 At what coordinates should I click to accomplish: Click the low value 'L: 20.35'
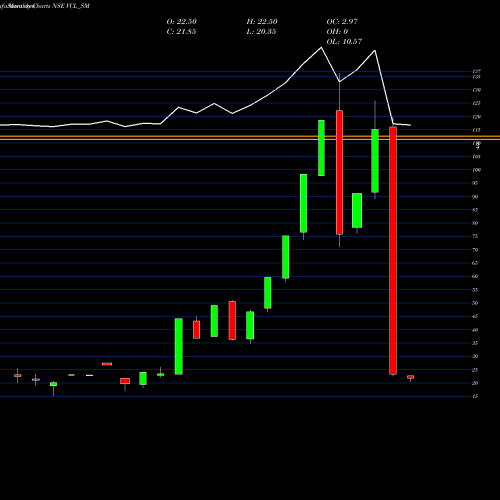(x=261, y=32)
